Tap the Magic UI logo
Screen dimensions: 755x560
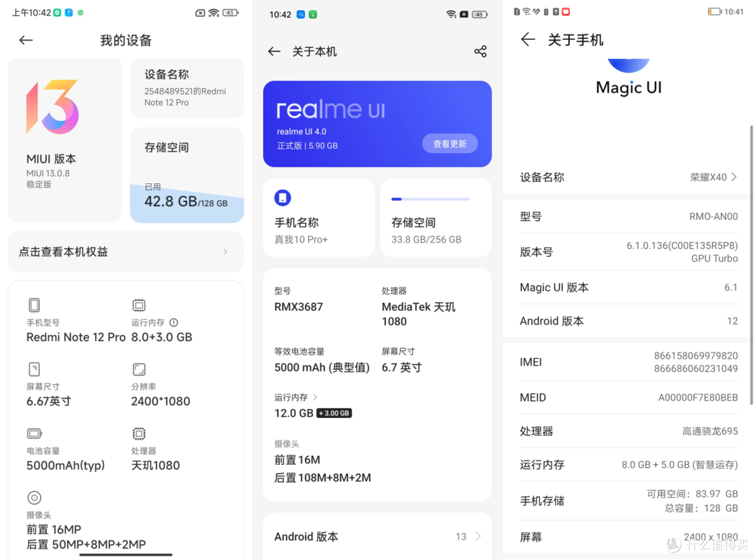628,77
